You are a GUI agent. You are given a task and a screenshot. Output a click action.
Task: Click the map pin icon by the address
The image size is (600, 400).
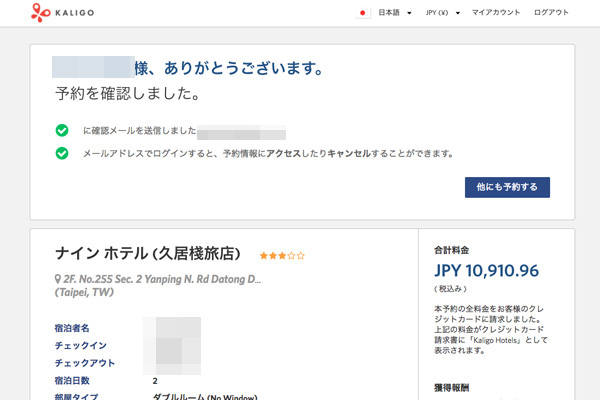(x=58, y=279)
